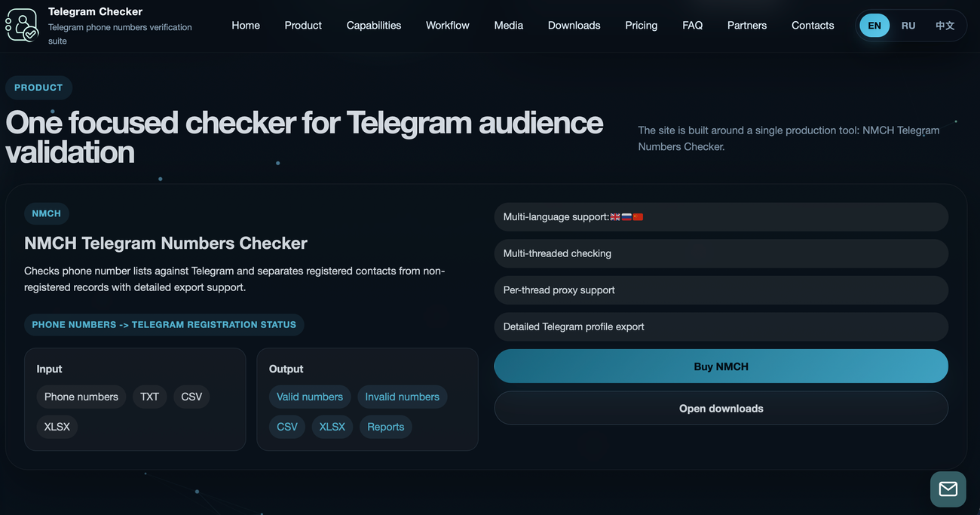Viewport: 980px width, 515px height.
Task: Click the XLSX chip under Output
Action: pyautogui.click(x=332, y=427)
